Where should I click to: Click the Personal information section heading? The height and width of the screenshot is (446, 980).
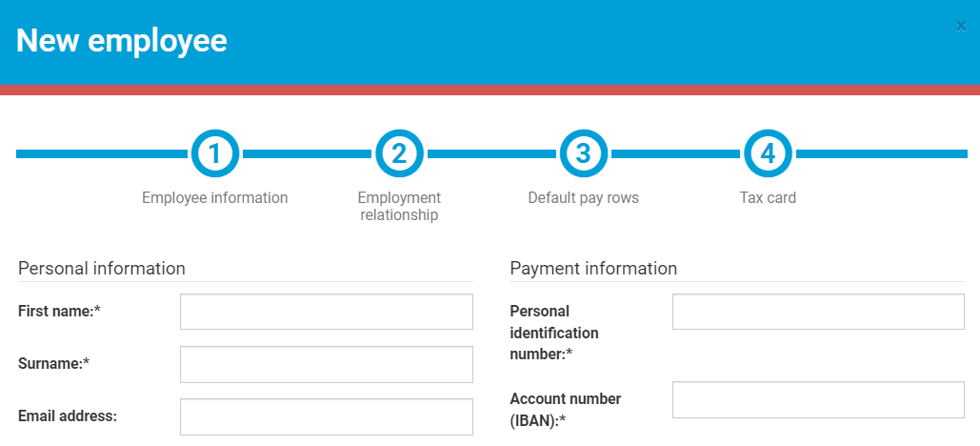(102, 269)
